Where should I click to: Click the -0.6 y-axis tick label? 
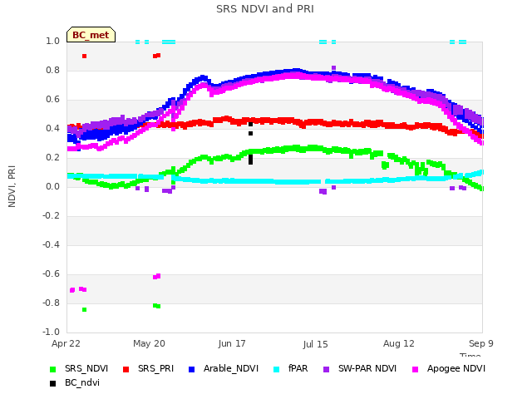pos(51,273)
